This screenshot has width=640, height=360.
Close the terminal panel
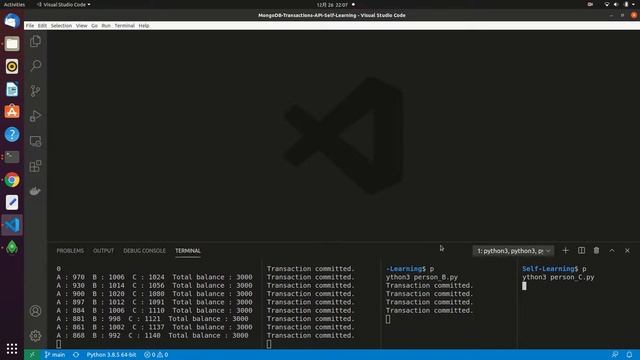627,250
